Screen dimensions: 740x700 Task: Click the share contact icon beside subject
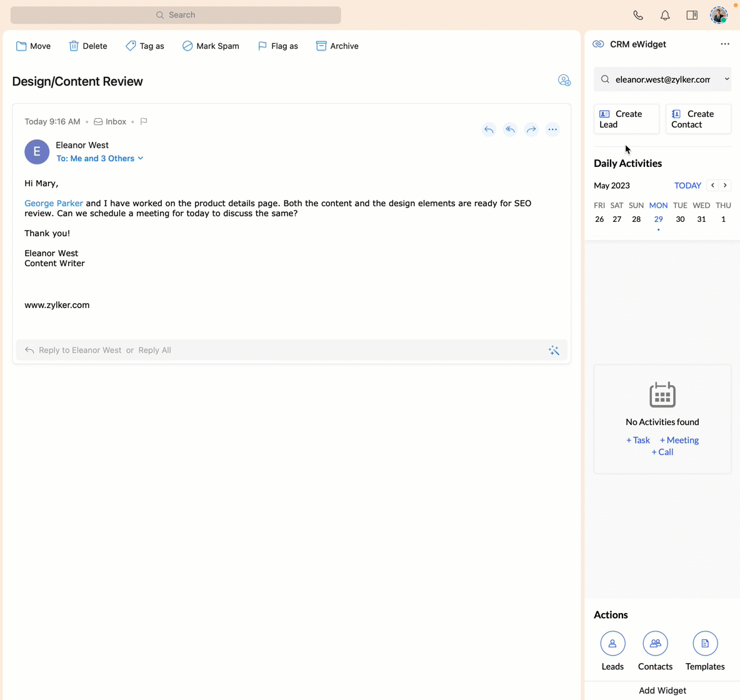[564, 80]
